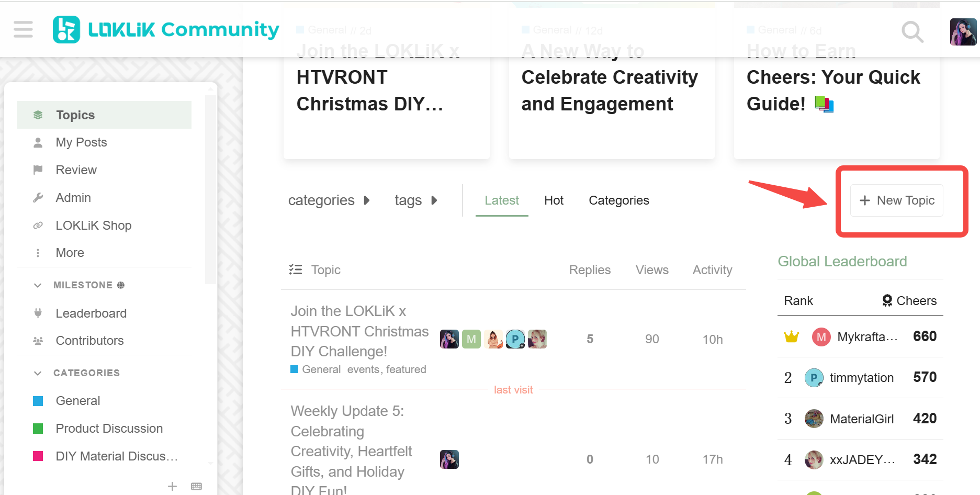This screenshot has width=980, height=495.
Task: Open the user profile avatar menu
Action: point(963,32)
